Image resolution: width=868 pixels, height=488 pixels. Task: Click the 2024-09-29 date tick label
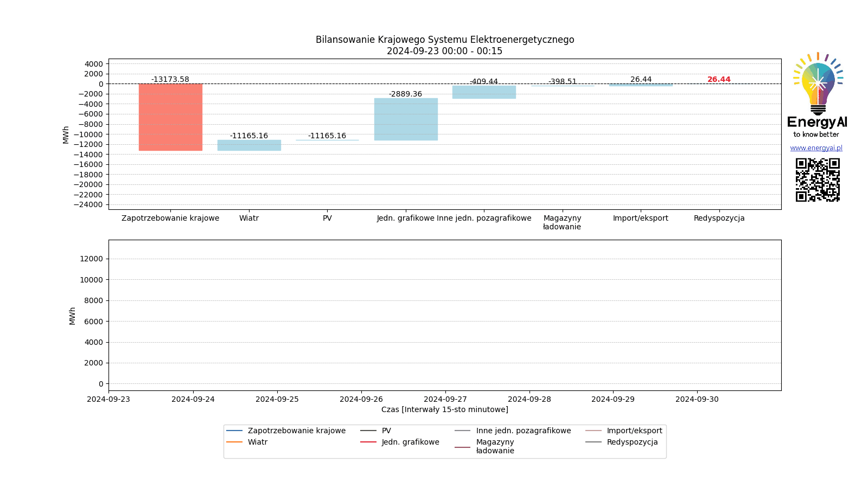(613, 399)
